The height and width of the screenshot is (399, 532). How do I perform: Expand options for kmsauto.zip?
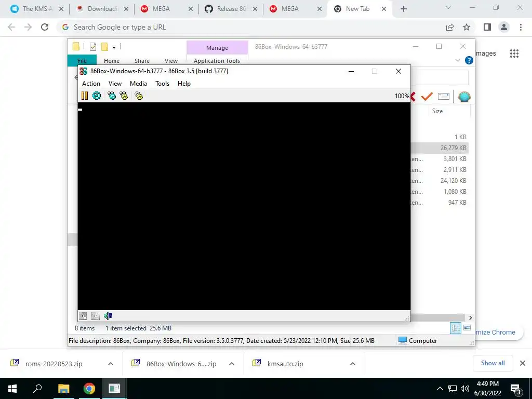(x=353, y=364)
